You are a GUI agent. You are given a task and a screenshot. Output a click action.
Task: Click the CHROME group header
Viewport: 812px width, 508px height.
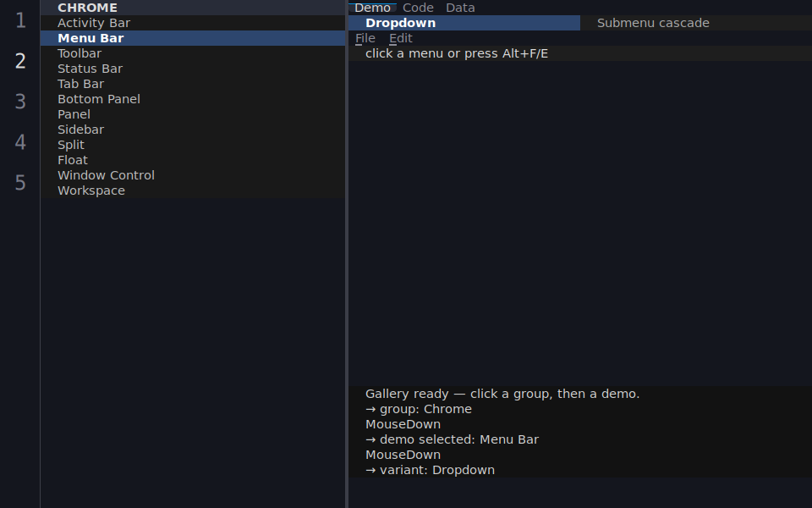coord(193,8)
